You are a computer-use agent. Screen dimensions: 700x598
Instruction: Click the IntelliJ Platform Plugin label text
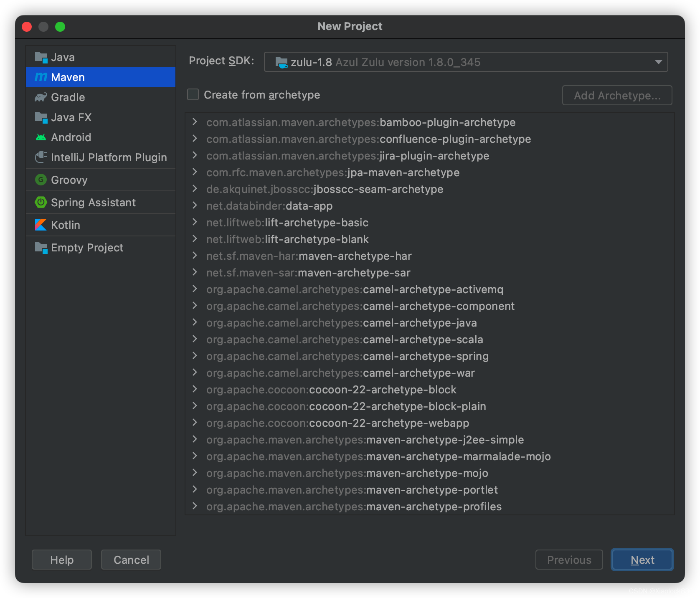(109, 157)
